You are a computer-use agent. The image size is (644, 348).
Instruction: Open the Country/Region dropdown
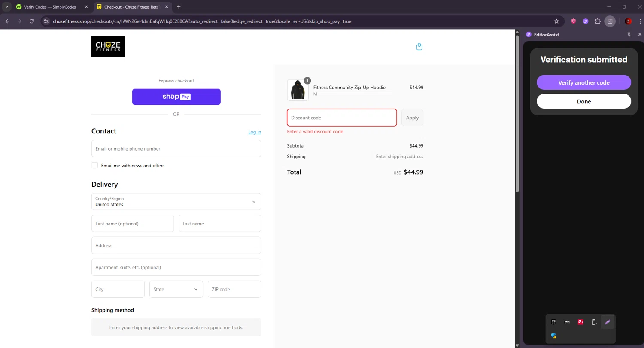click(x=176, y=201)
